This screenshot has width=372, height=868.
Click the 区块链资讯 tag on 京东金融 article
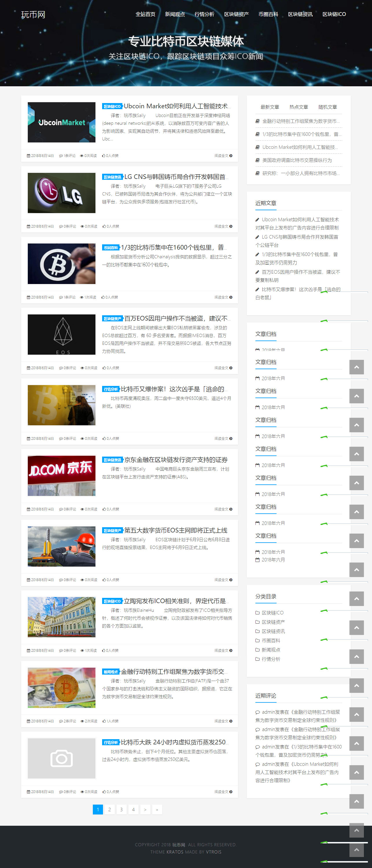click(113, 460)
